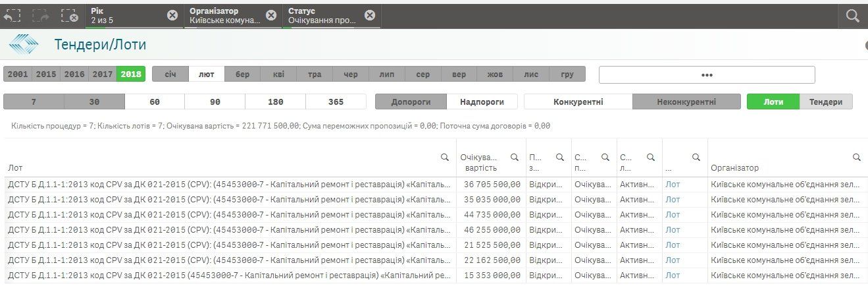Viewport: 868px width, 290px height.
Task: Click the value 15 353 000,00
Action: click(492, 275)
